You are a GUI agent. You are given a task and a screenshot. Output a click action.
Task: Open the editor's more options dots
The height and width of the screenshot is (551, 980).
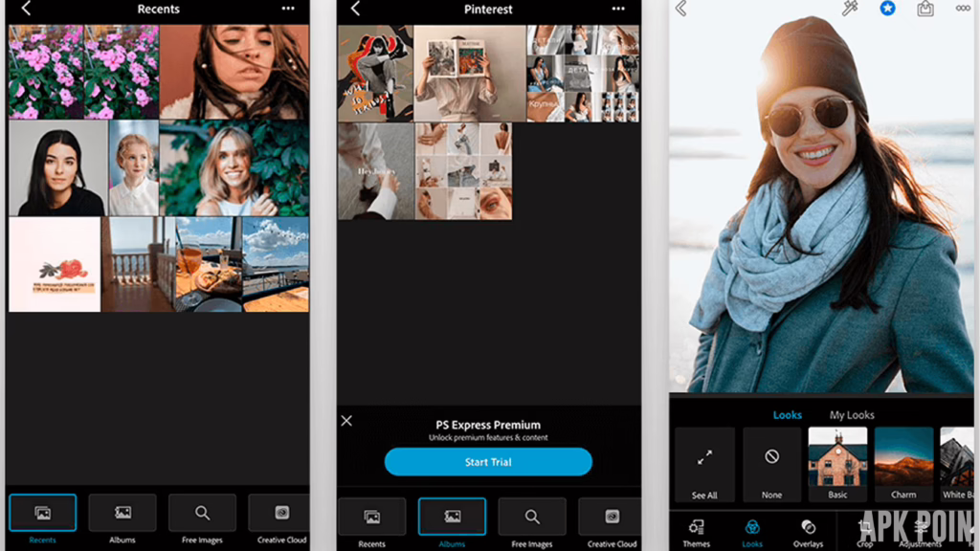pos(963,9)
